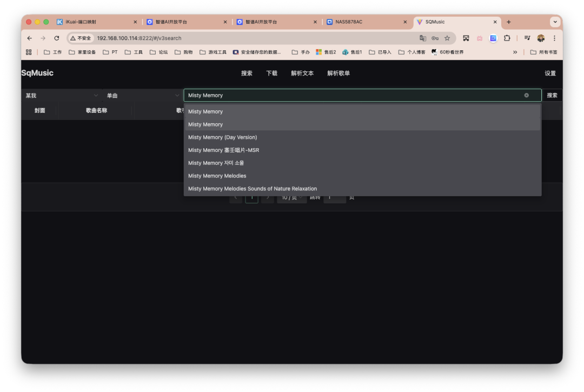Viewport: 584px width, 392px height.
Task: Toggle the bookmark star for this page
Action: [x=447, y=38]
